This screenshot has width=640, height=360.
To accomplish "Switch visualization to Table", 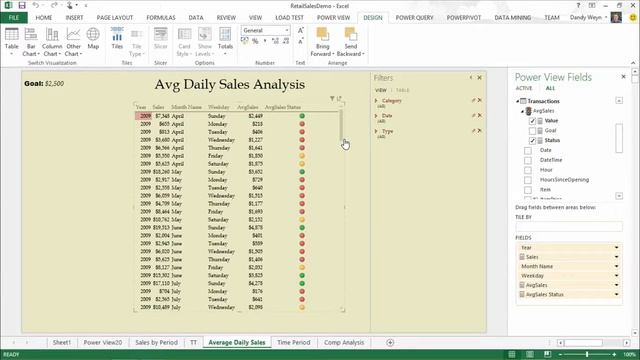I will (11, 42).
